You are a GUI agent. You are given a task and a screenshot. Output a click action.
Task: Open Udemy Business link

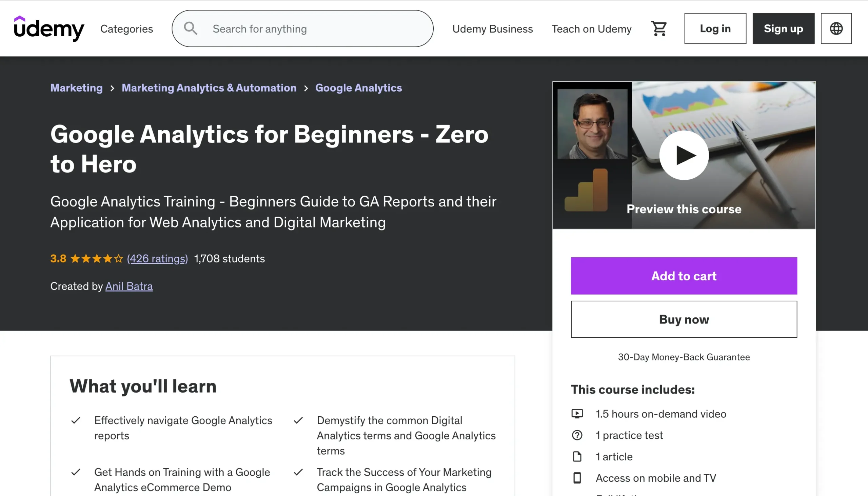pyautogui.click(x=492, y=29)
